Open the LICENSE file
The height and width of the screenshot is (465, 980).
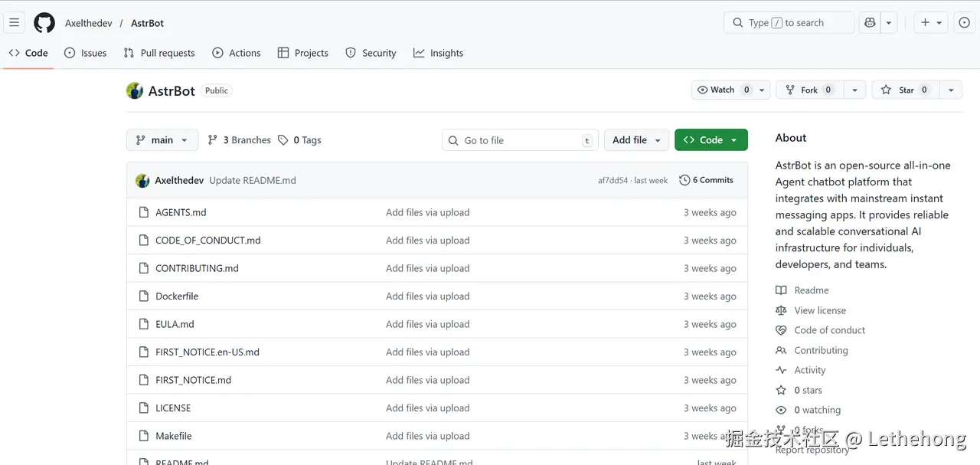173,408
